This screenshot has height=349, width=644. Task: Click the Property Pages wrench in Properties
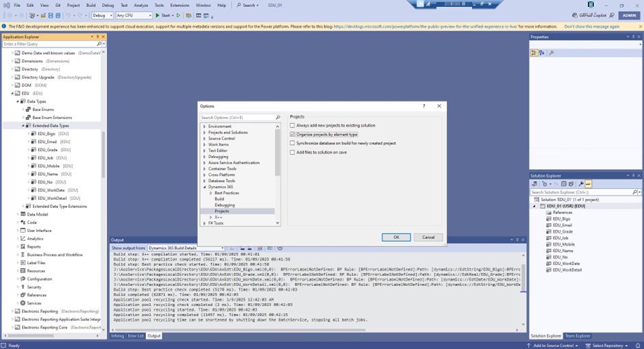click(552, 53)
